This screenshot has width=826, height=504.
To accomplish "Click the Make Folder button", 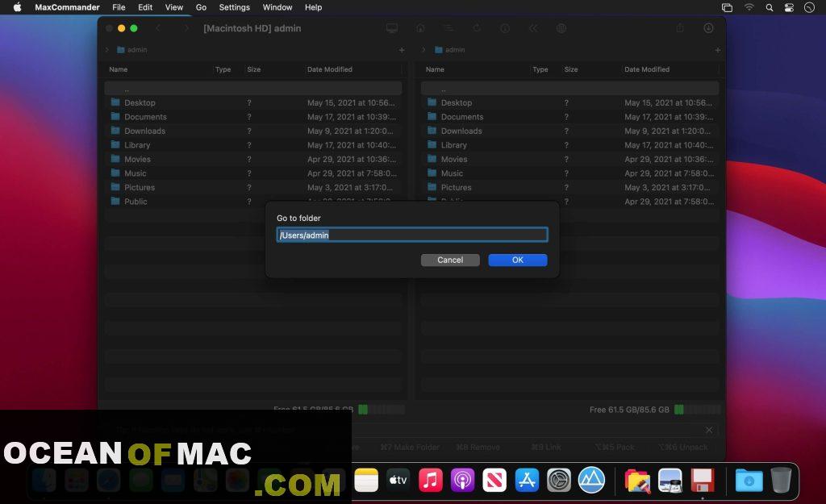I will coord(410,447).
